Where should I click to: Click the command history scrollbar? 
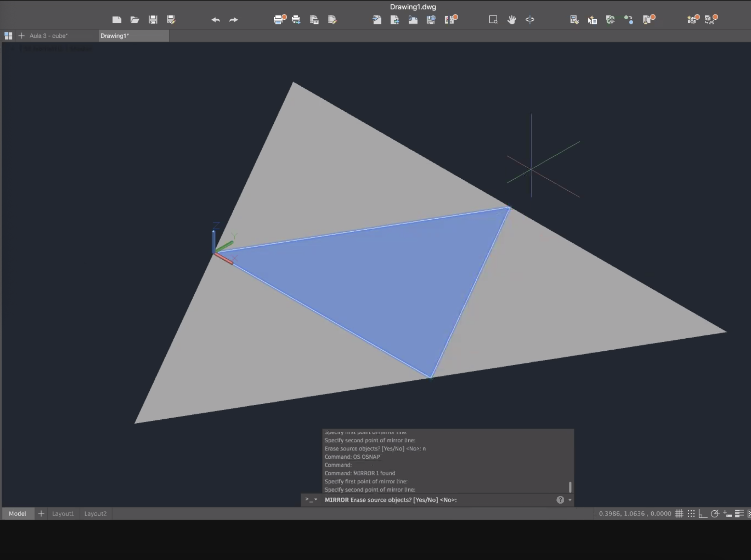(x=570, y=487)
